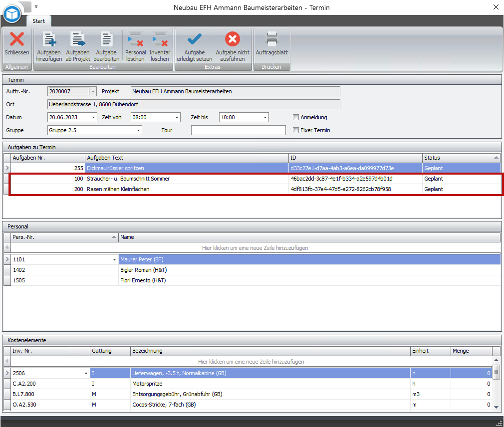Open Pers.-Nr. 1101 cell dropdown

(x=114, y=259)
